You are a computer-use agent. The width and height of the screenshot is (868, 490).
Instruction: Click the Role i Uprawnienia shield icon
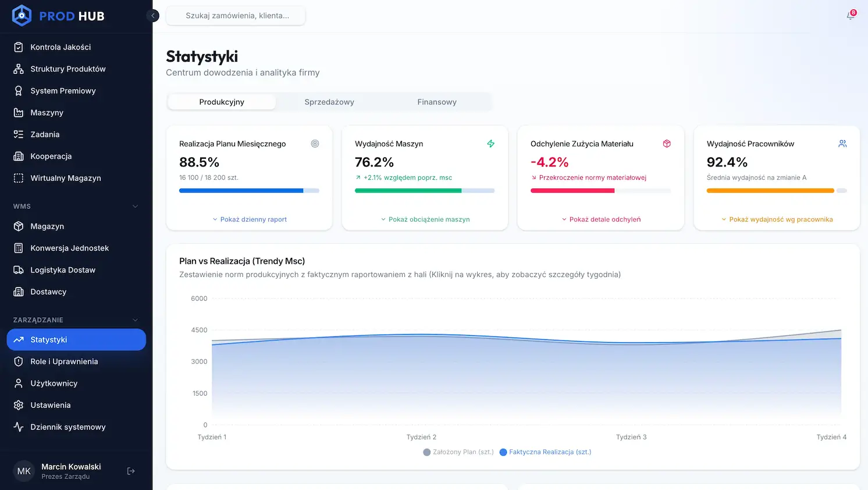(19, 361)
